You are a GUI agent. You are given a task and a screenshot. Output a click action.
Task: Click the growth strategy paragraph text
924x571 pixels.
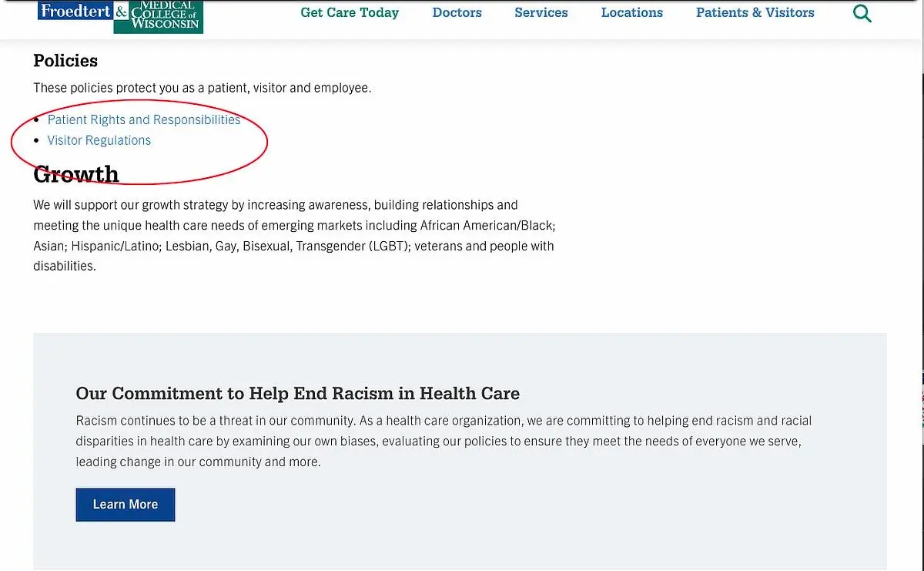pos(294,236)
